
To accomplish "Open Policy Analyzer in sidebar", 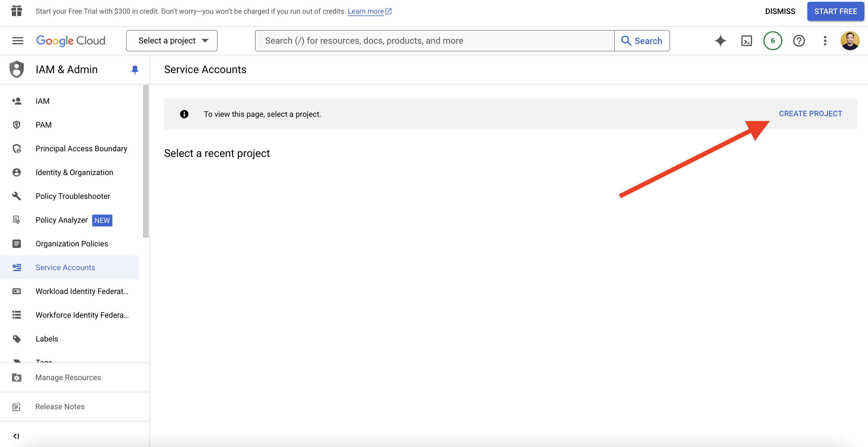I will coord(62,220).
